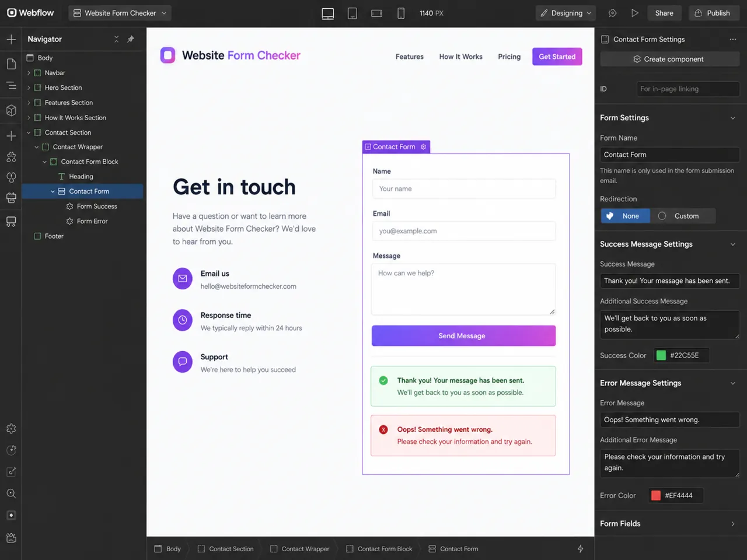Click the Share button
747x560 pixels.
[x=664, y=13]
